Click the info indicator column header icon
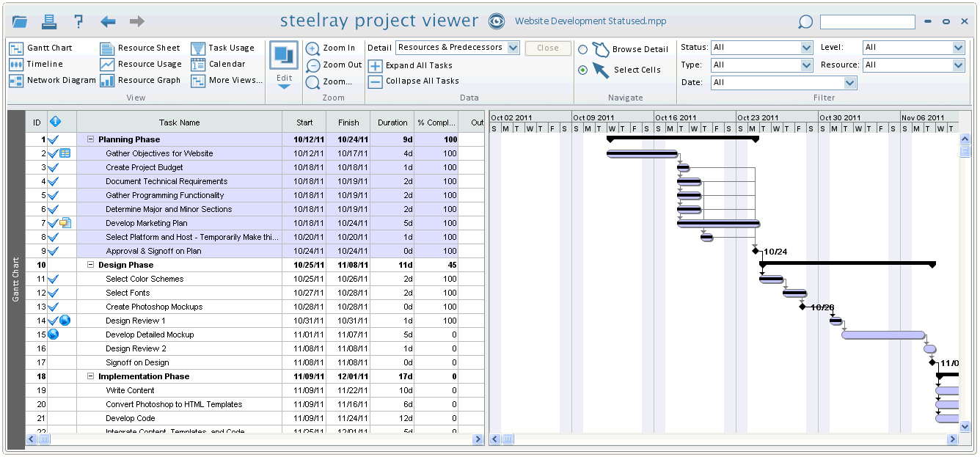 click(55, 122)
